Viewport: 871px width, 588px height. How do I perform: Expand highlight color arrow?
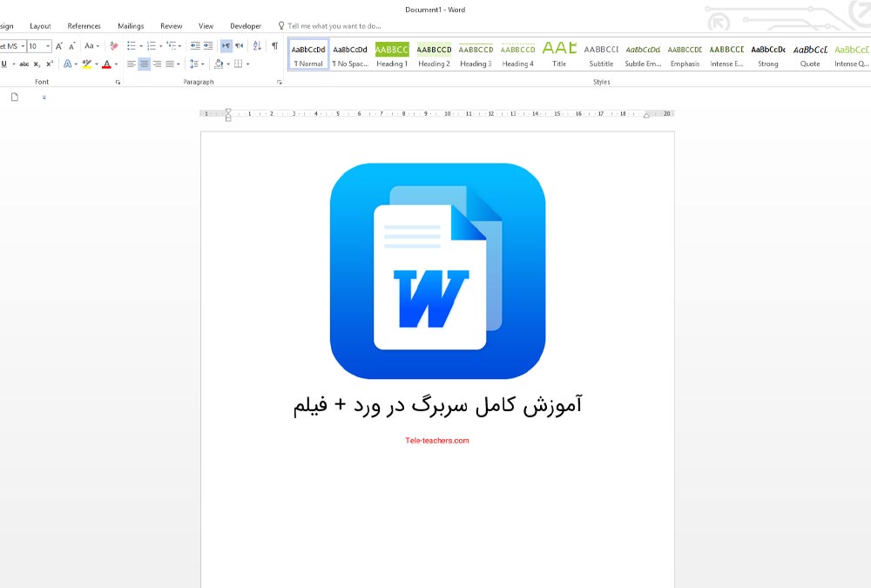[x=97, y=64]
